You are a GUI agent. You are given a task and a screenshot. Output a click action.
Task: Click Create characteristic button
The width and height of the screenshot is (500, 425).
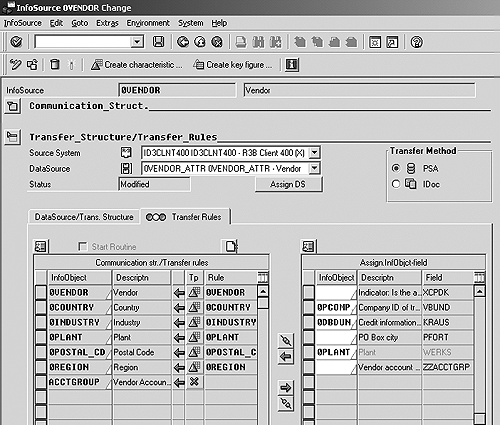137,64
